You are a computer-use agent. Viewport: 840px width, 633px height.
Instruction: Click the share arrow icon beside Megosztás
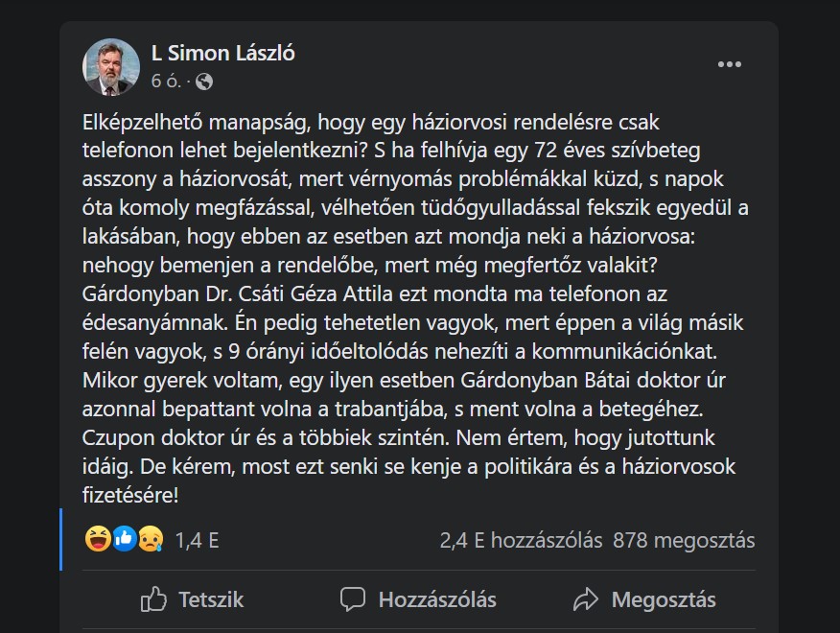[x=585, y=600]
